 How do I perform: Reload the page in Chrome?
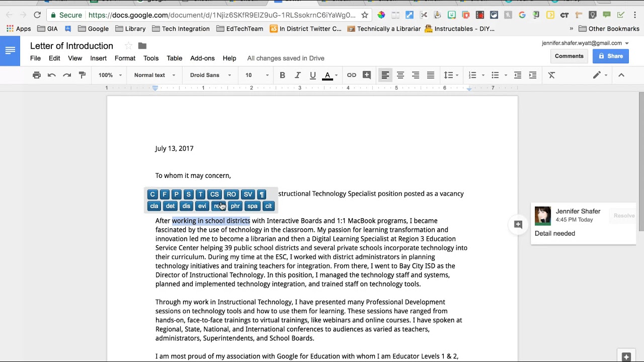37,15
